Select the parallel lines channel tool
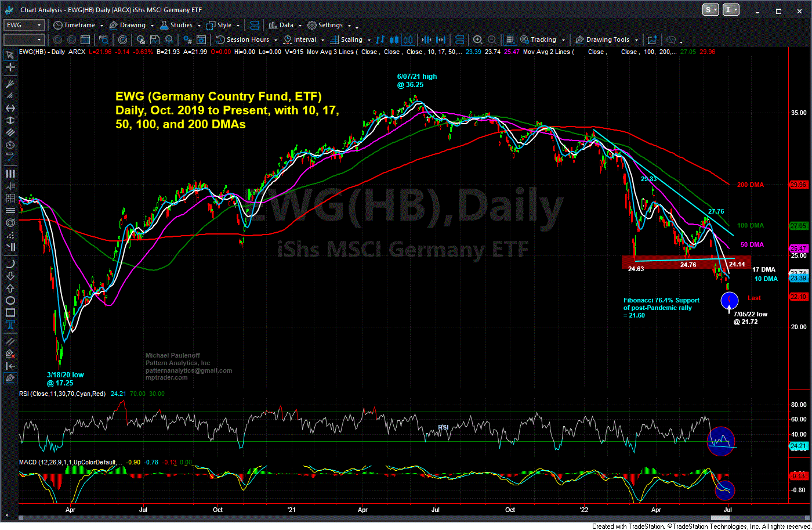This screenshot has height=530, width=812. click(10, 132)
